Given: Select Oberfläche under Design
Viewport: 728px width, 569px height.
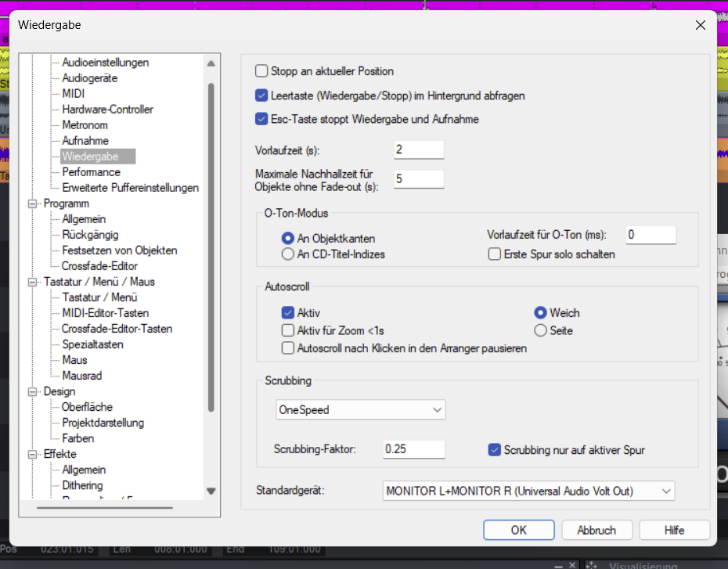Looking at the screenshot, I should (88, 407).
